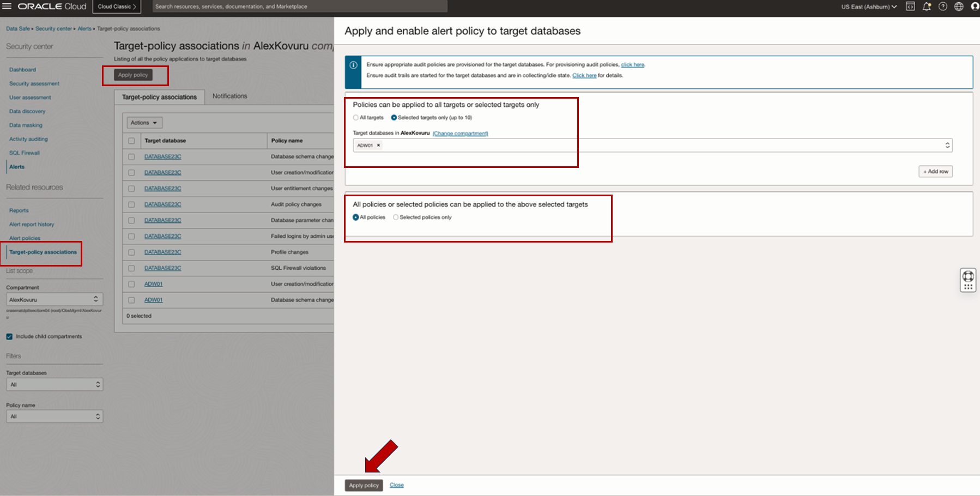This screenshot has height=496, width=980.
Task: View announcements via the bell icon
Action: point(927,7)
